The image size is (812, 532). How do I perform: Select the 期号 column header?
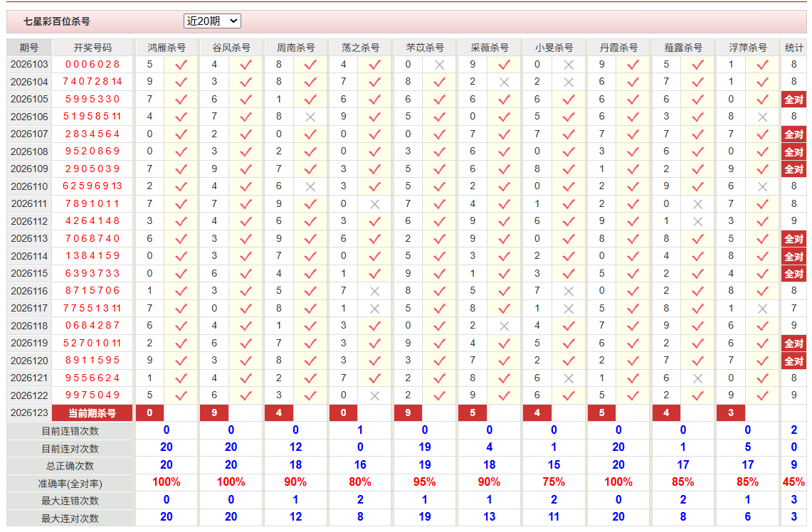29,48
